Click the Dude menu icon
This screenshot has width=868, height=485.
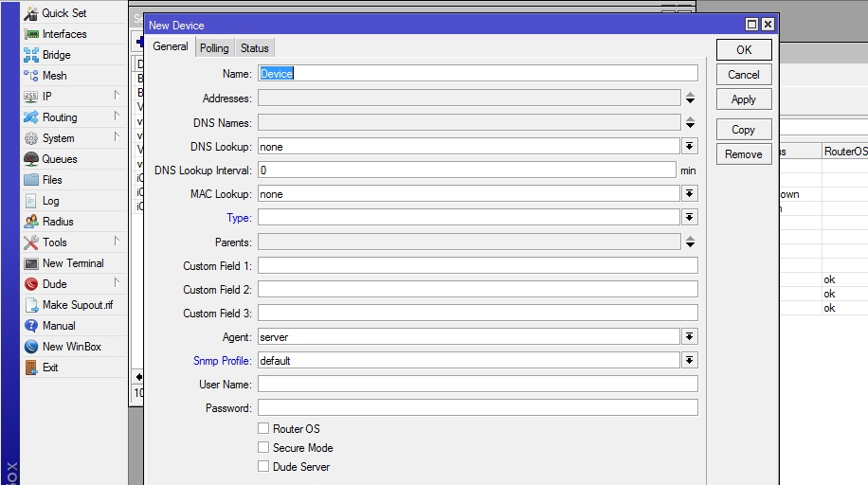tap(31, 284)
